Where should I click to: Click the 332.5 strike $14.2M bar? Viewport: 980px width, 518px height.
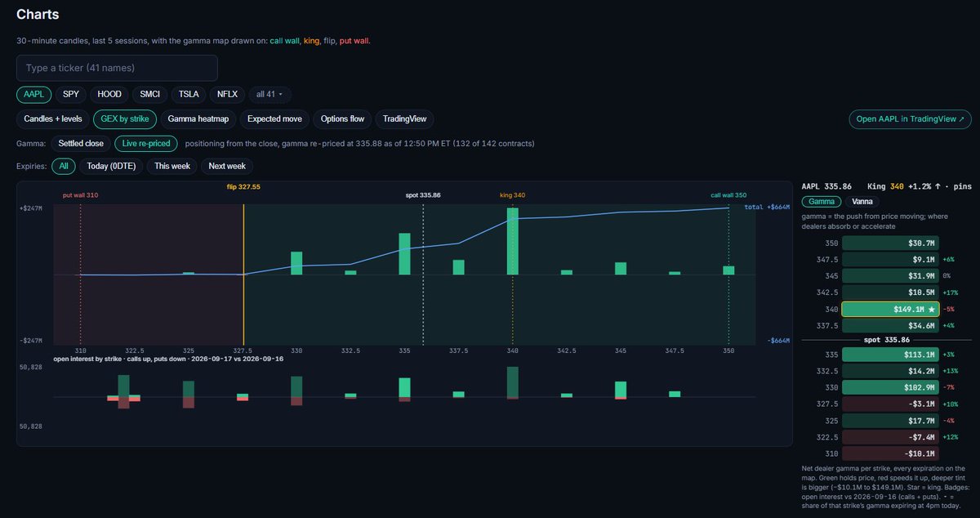pyautogui.click(x=890, y=371)
